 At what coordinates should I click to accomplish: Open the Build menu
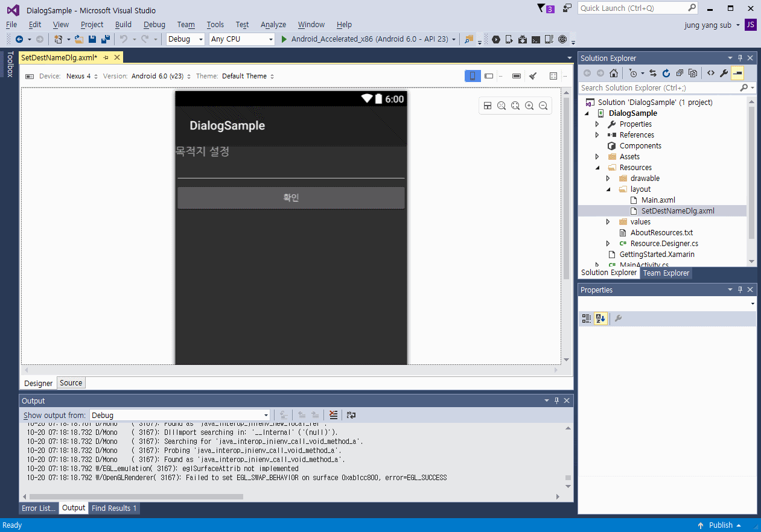tap(123, 25)
